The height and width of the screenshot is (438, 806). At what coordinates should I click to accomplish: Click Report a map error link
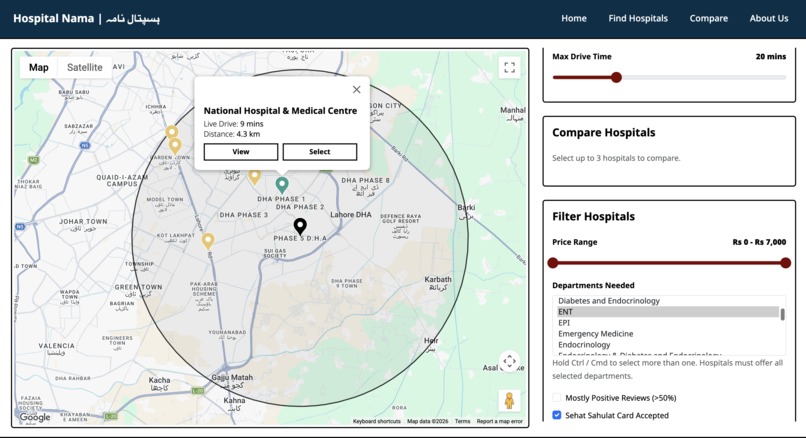click(499, 421)
